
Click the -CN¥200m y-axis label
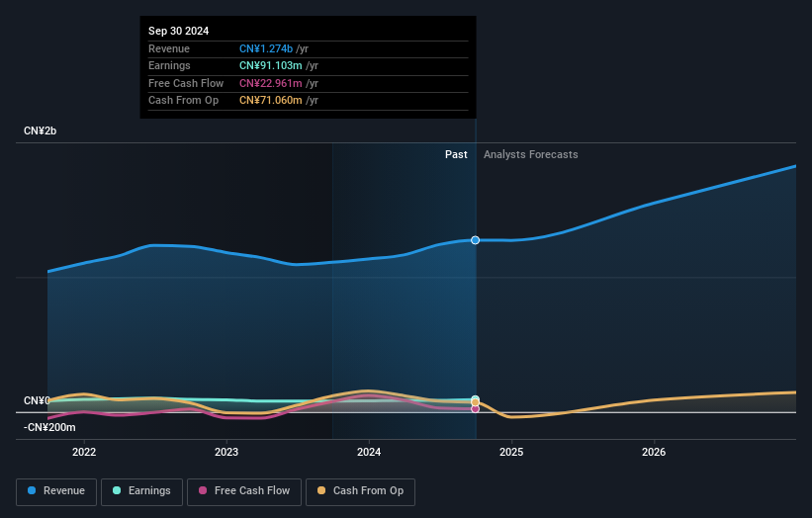click(49, 427)
